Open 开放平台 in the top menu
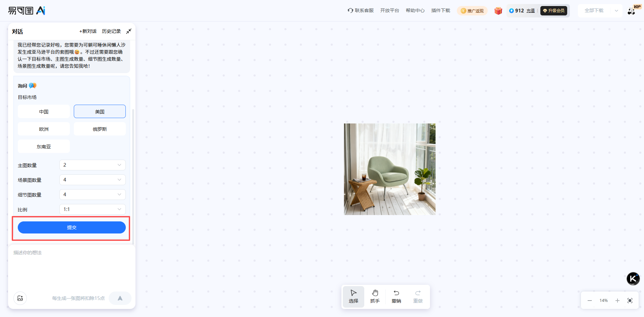The height and width of the screenshot is (317, 644). click(x=390, y=10)
